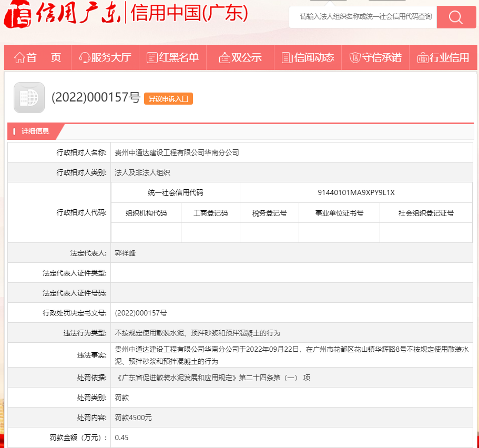This screenshot has height=448, width=479.
Task: Click the 异议申诉入口 button
Action: 169,98
